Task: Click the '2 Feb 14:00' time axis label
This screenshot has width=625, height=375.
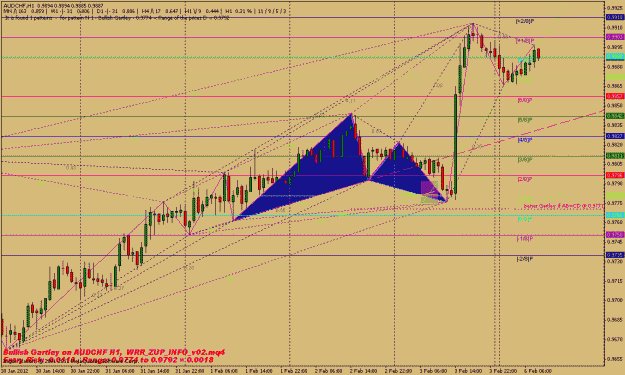Action: point(364,371)
